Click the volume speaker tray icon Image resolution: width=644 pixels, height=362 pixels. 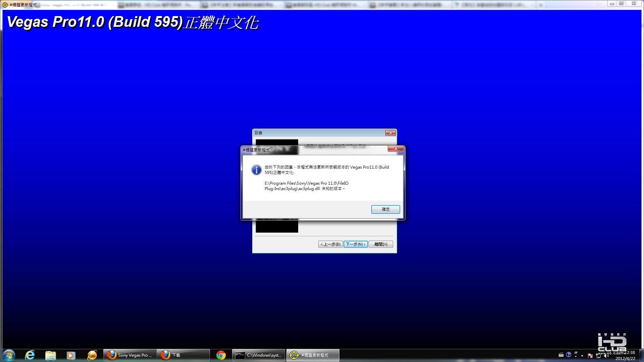[606, 356]
